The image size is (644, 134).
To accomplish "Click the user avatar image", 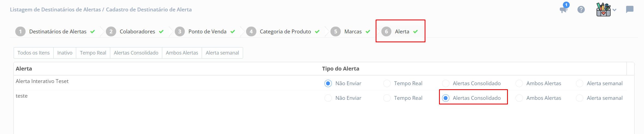I will [603, 10].
